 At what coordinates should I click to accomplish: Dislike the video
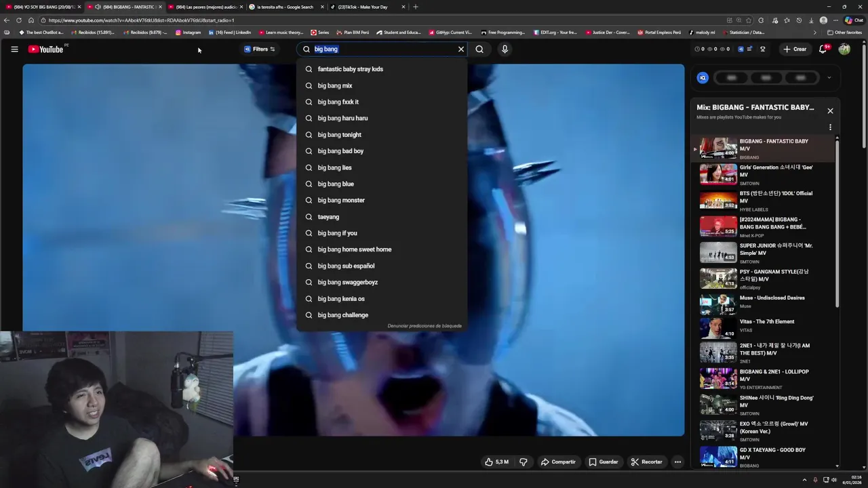pos(524,462)
